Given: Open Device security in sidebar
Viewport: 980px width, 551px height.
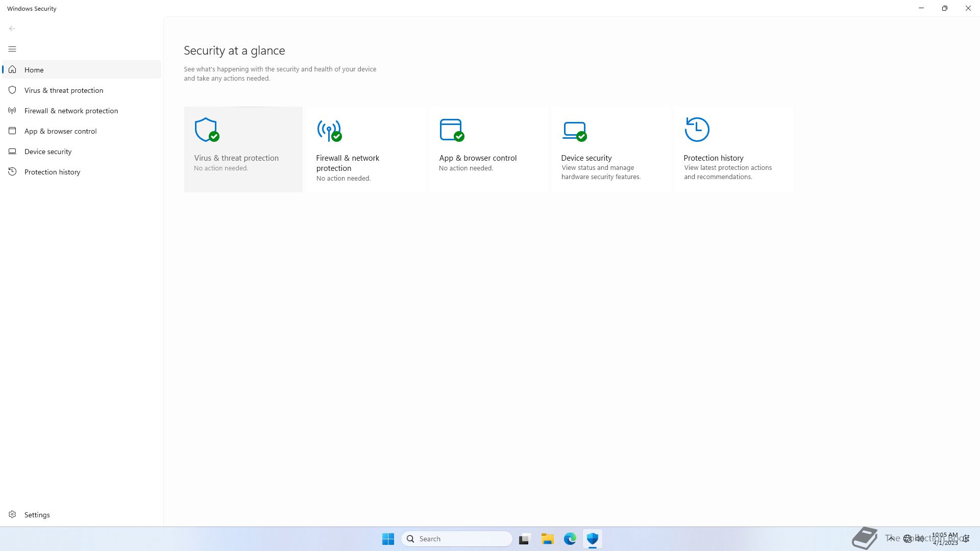Looking at the screenshot, I should pyautogui.click(x=82, y=152).
